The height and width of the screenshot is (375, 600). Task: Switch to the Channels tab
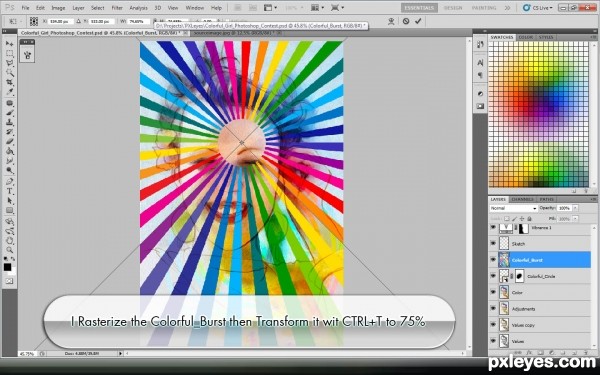tap(522, 199)
